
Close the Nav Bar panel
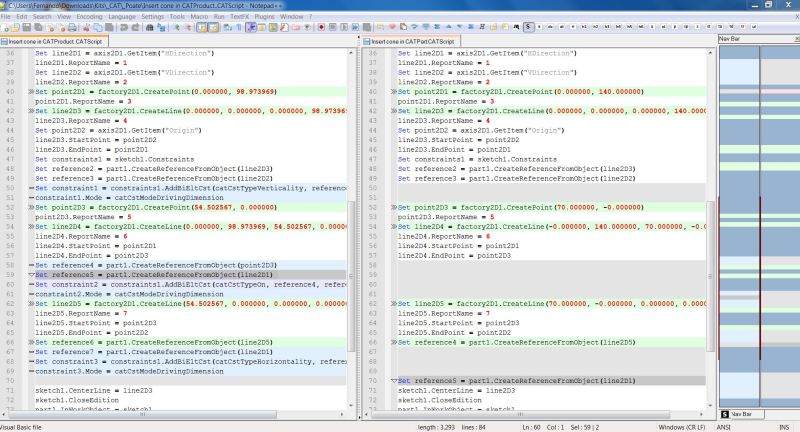tap(796, 39)
